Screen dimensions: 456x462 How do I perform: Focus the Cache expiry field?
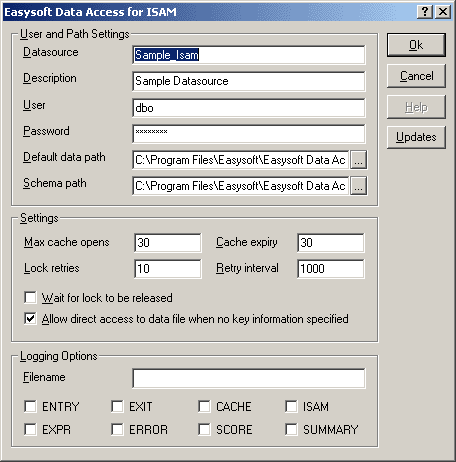[x=331, y=243]
